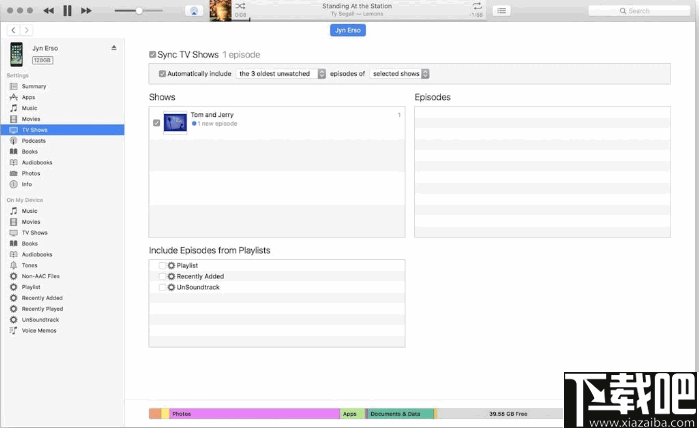This screenshot has height=428, width=699.
Task: Click the 128GB capacity badge
Action: pyautogui.click(x=42, y=60)
